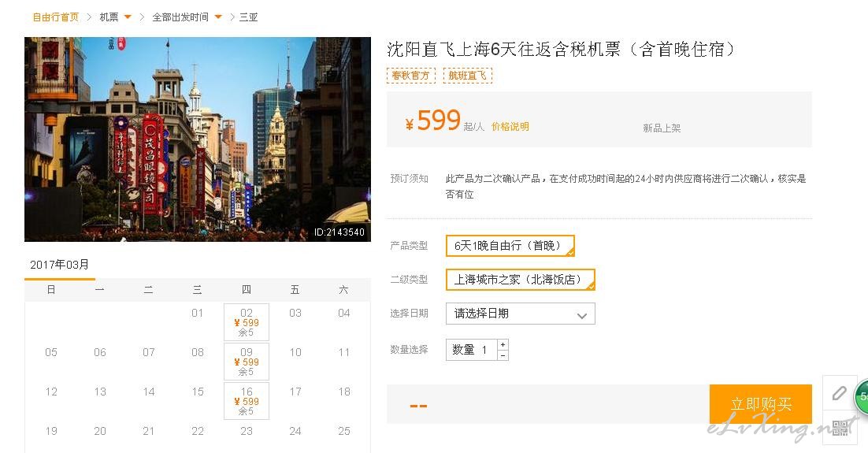Open the 请选择日期 date dropdown
The width and height of the screenshot is (868, 453).
[521, 314]
